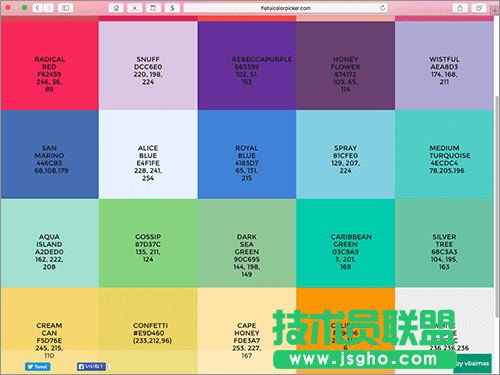Click the flatuicolorpicker.com address bar
The height and width of the screenshot is (375, 500).
click(285, 8)
